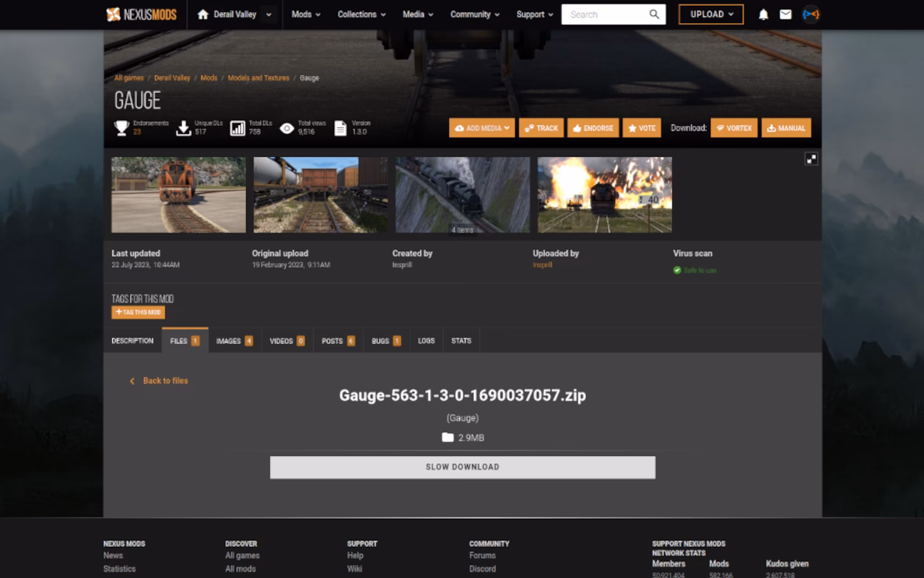Click footer Help link
The width and height of the screenshot is (924, 578).
(x=355, y=556)
